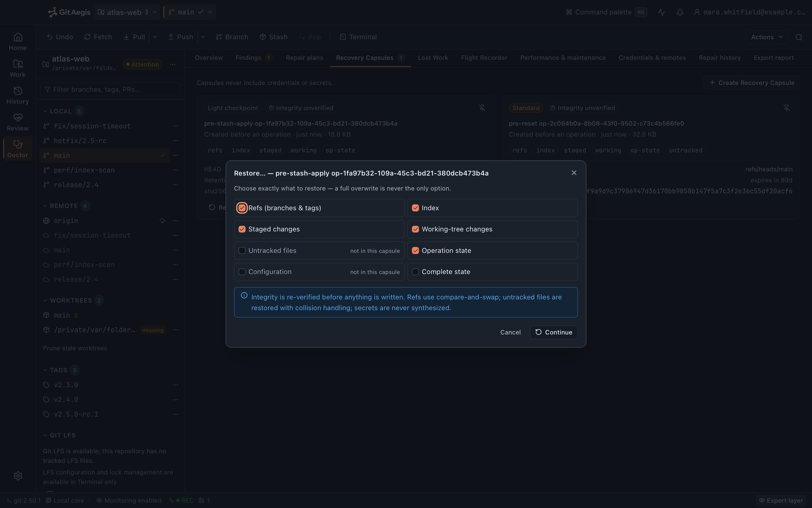Screen dimensions: 812x508
Task: Select the release/2.4 local branch
Action: tap(104, 185)
